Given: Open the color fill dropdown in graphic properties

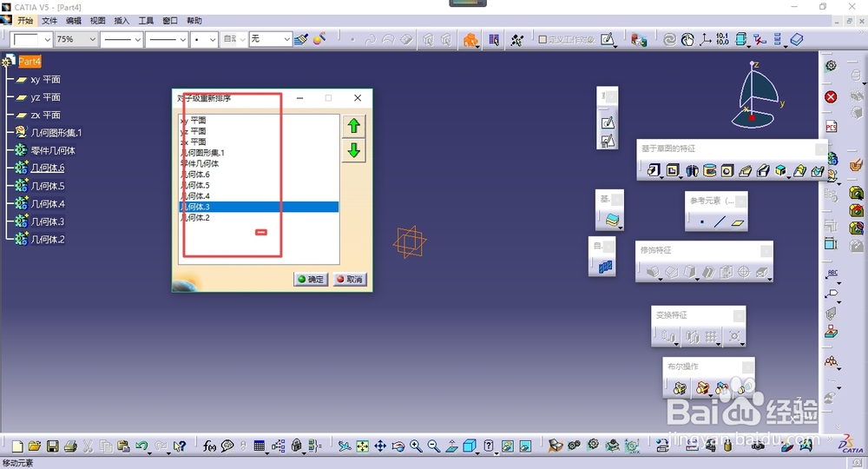Looking at the screenshot, I should point(48,39).
